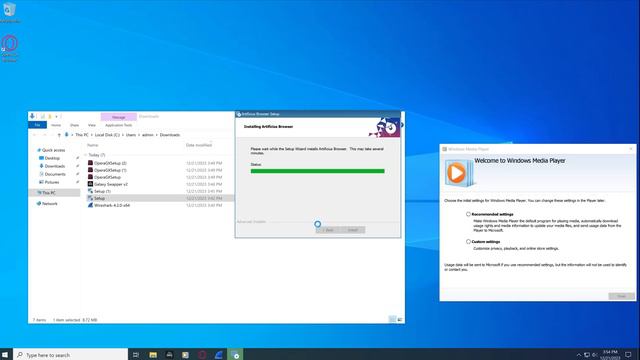The height and width of the screenshot is (360, 640).
Task: Open the Application Tools tab
Action: click(x=118, y=125)
